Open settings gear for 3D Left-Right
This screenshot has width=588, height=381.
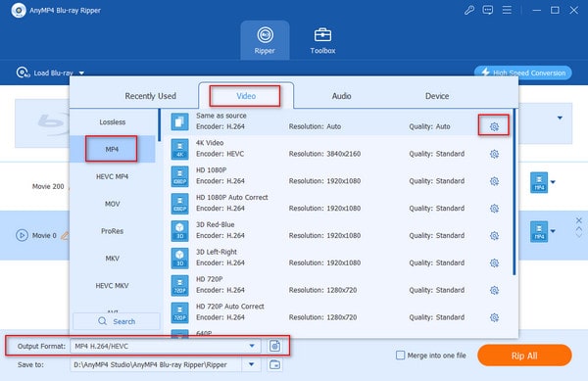[494, 263]
